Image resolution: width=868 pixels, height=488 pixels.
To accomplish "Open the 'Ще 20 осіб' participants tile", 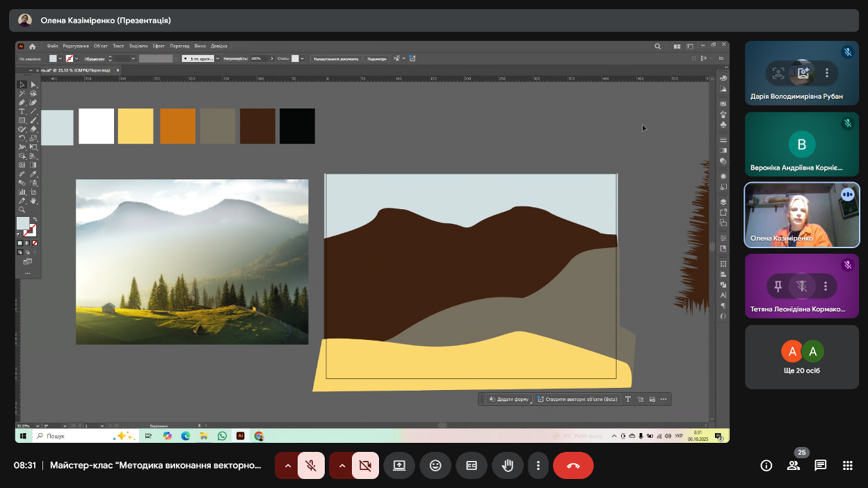I will [802, 357].
